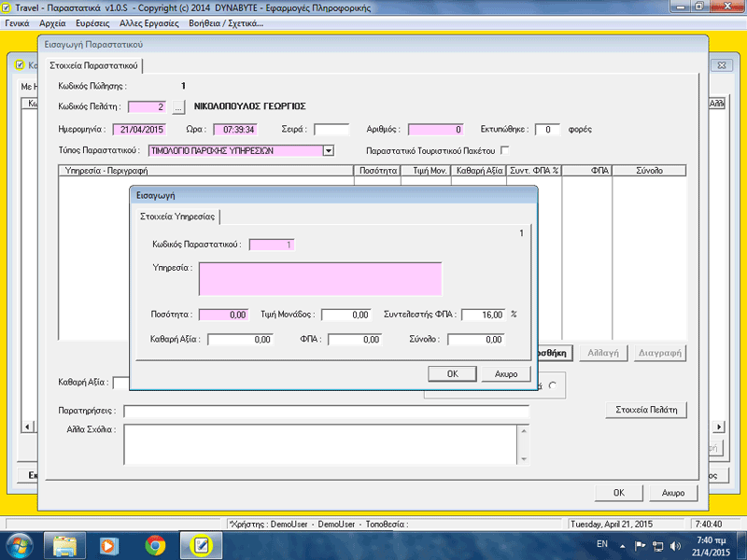
Task: Click volume speaker tray icon
Action: pos(674,546)
